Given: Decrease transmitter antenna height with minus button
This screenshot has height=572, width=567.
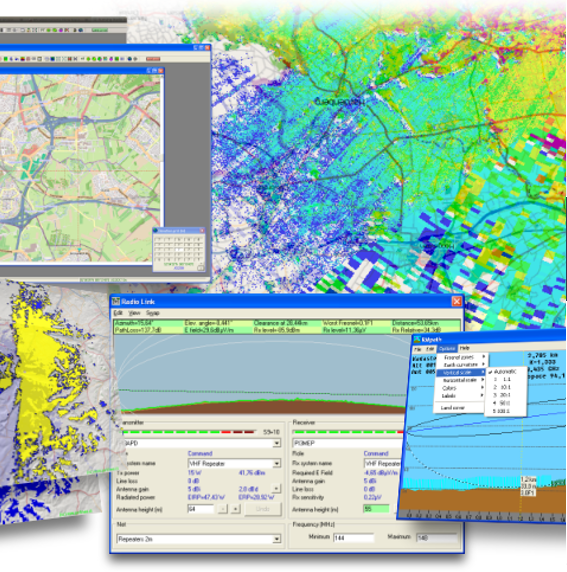Looking at the screenshot, I should pyautogui.click(x=223, y=509).
